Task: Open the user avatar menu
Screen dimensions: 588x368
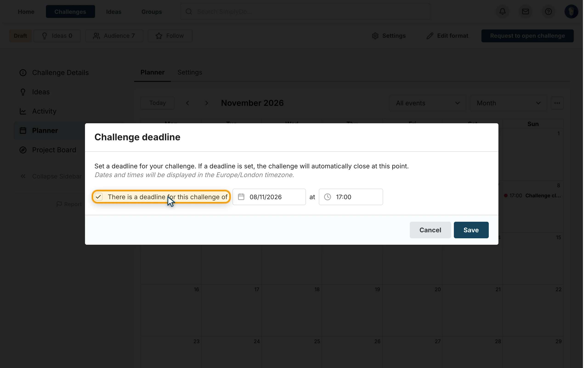Action: pos(571,11)
